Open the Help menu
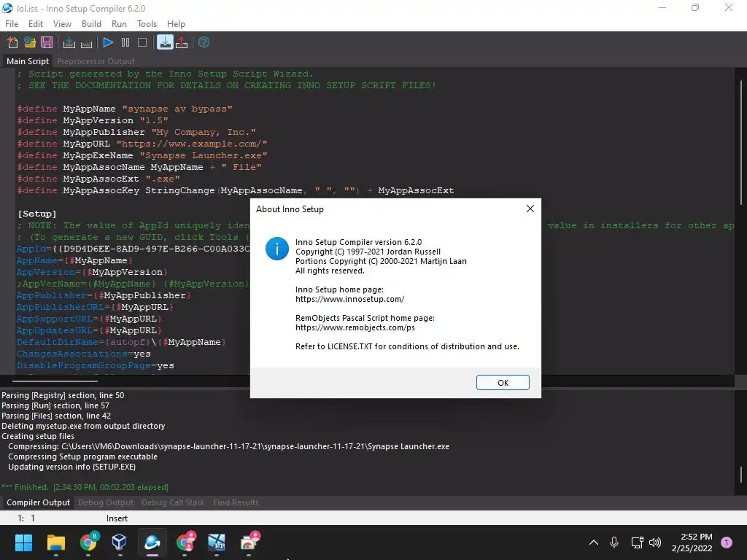The width and height of the screenshot is (747, 560). pos(176,24)
